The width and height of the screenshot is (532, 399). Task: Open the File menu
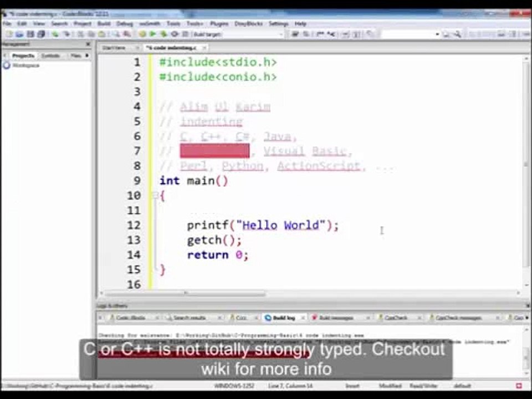pyautogui.click(x=7, y=23)
